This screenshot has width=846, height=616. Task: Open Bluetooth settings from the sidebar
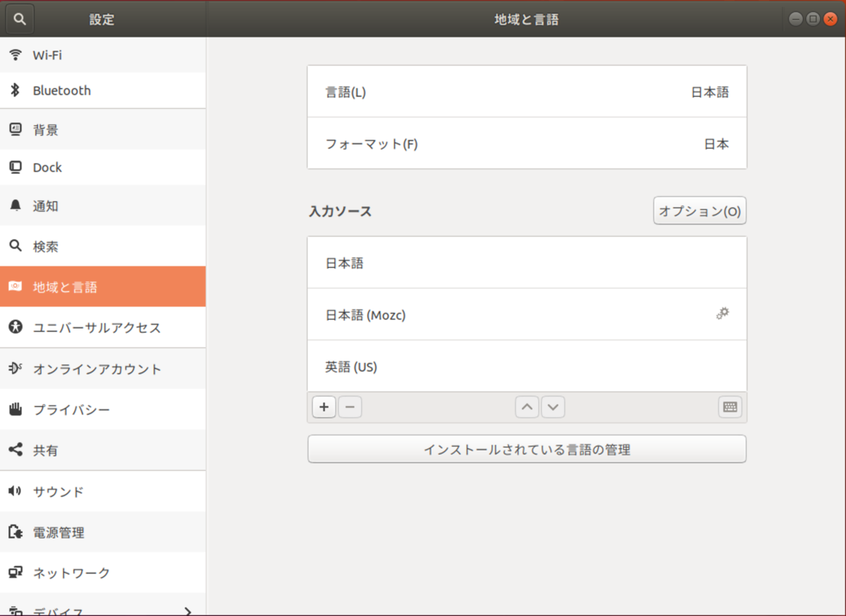(17, 90)
